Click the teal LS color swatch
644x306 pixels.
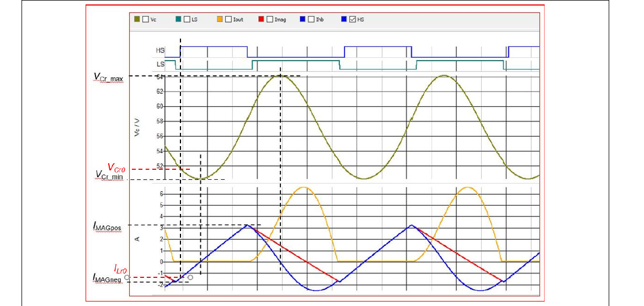click(179, 19)
